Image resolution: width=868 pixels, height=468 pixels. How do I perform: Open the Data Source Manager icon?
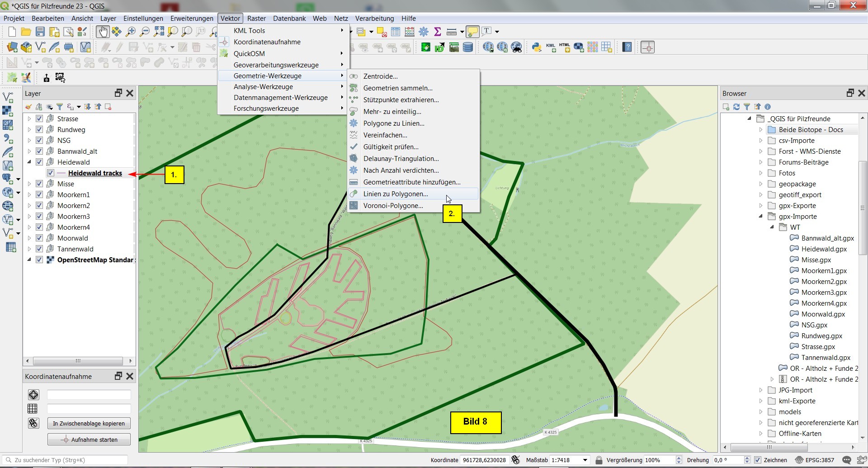click(12, 47)
